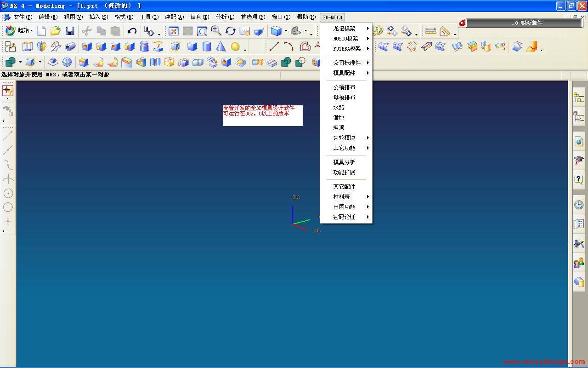
Task: Undo the last action
Action: [132, 31]
